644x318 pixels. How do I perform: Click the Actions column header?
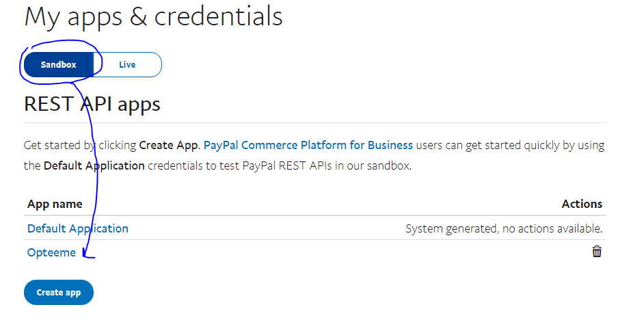(582, 204)
